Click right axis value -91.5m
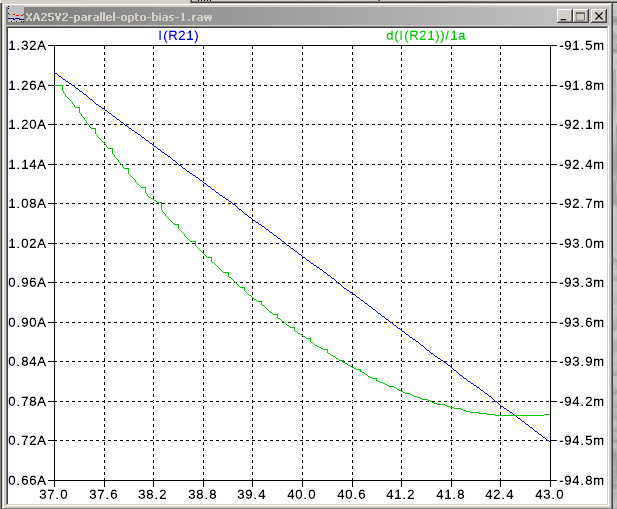 (582, 46)
